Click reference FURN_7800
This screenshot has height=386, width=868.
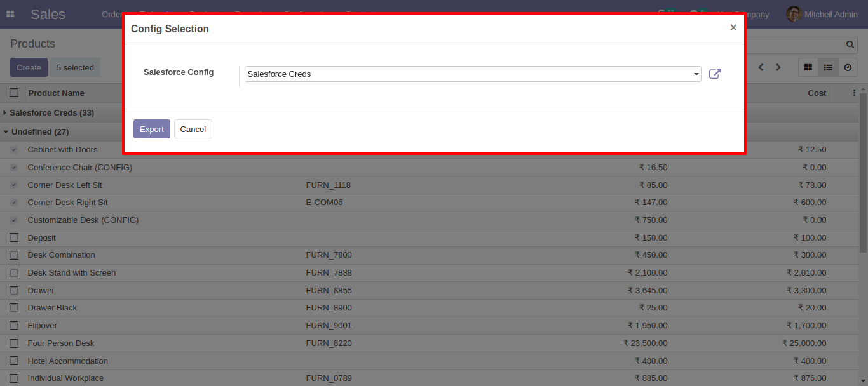pos(329,255)
